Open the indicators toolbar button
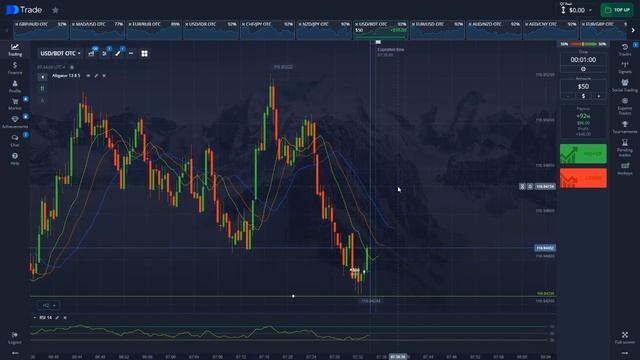The height and width of the screenshot is (360, 640). click(x=104, y=53)
